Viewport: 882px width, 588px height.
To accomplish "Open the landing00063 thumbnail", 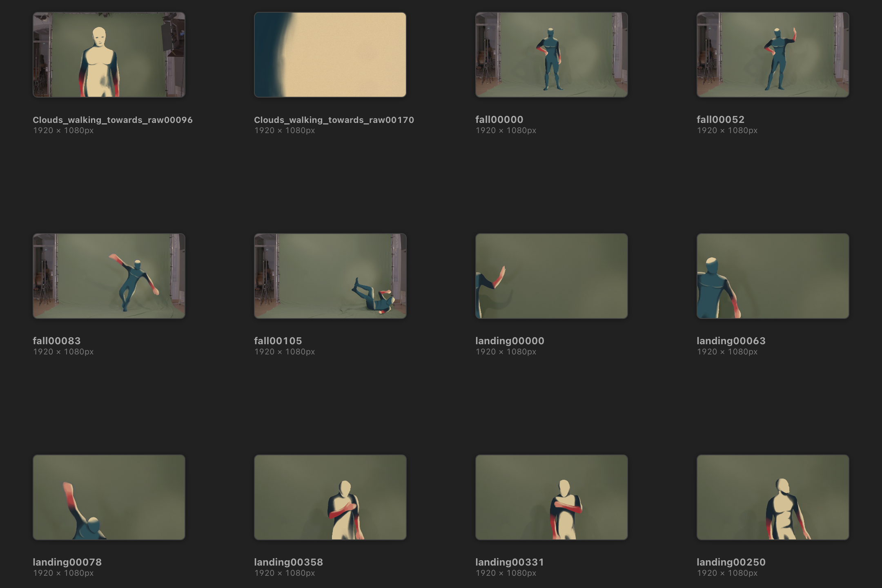I will 773,276.
